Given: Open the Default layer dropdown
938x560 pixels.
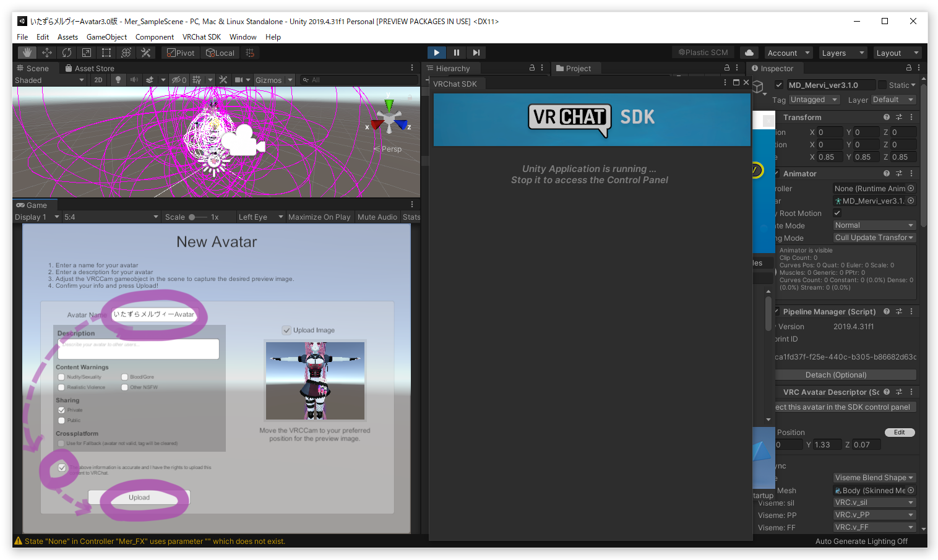Looking at the screenshot, I should point(893,100).
